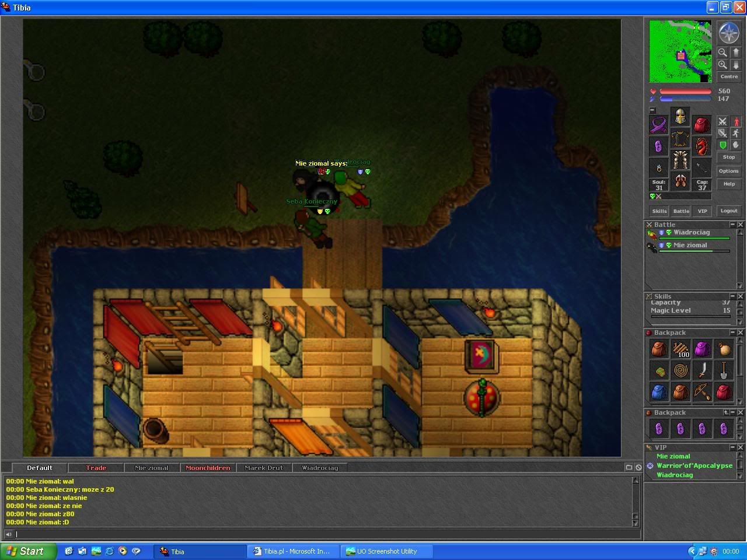Click the wood stack labeled 100 in Backpack
The image size is (747, 560).
coord(680,349)
